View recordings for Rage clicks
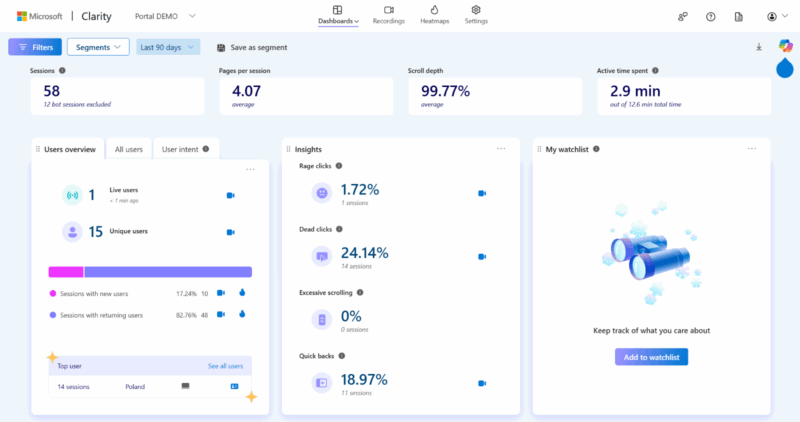 pyautogui.click(x=481, y=193)
